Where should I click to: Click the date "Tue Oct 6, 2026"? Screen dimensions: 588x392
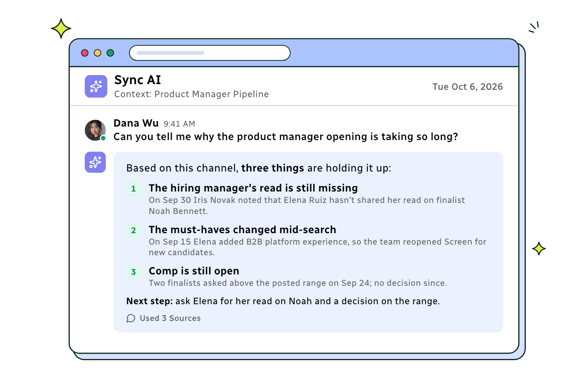click(468, 87)
